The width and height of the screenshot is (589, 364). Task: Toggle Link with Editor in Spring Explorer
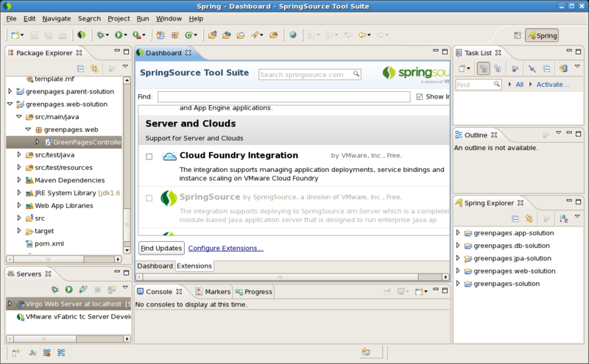pos(529,219)
